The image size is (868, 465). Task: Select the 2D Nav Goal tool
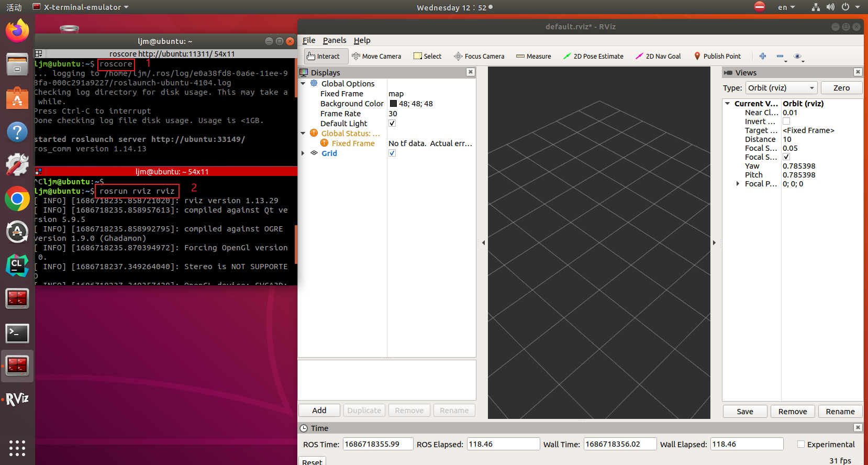tap(658, 56)
